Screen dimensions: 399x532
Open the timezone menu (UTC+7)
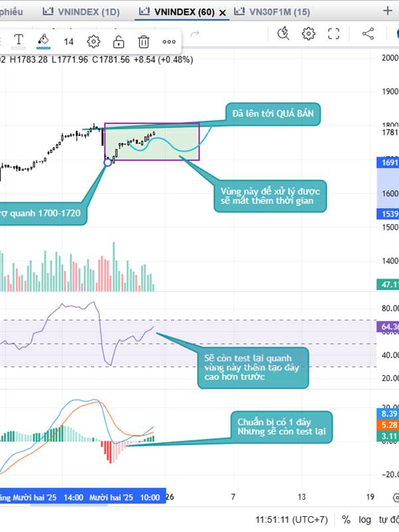point(301,519)
